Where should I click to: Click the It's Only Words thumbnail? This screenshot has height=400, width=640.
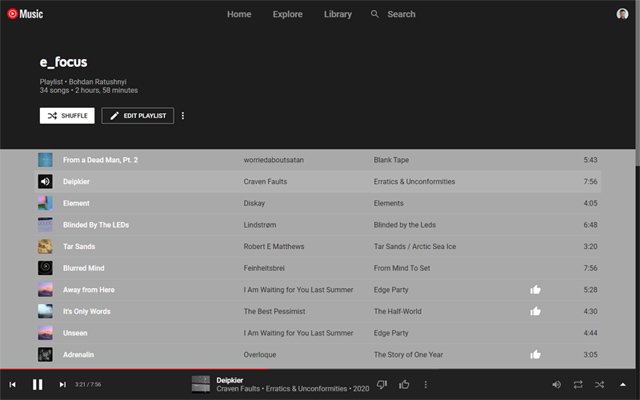click(45, 311)
